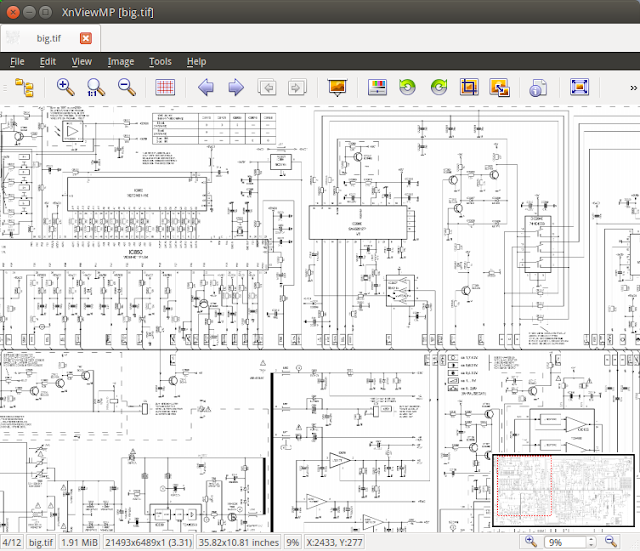Screen dimensions: 640x551
Task: Show image properties info
Action: click(x=538, y=87)
